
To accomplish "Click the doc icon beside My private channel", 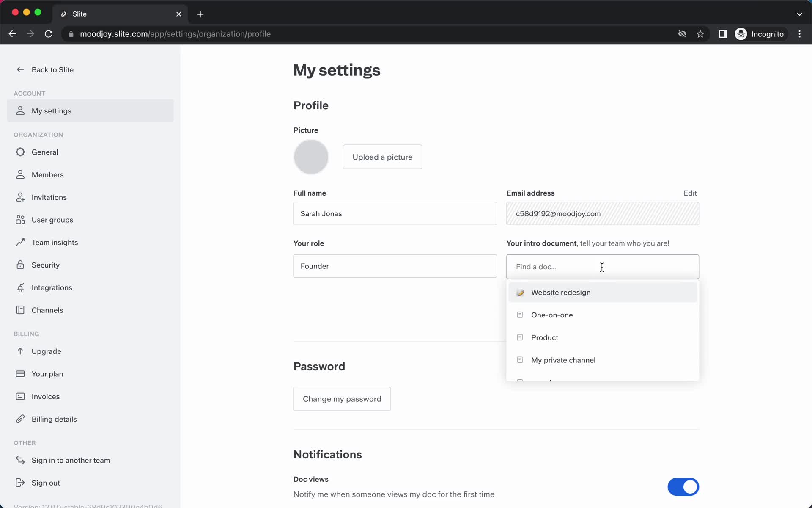I will [520, 360].
